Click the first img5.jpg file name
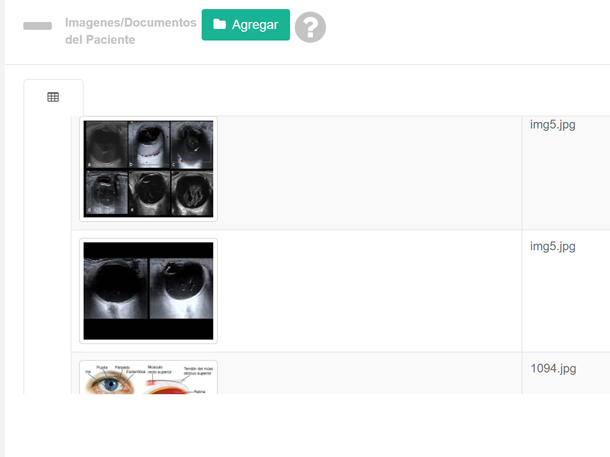 (x=552, y=125)
